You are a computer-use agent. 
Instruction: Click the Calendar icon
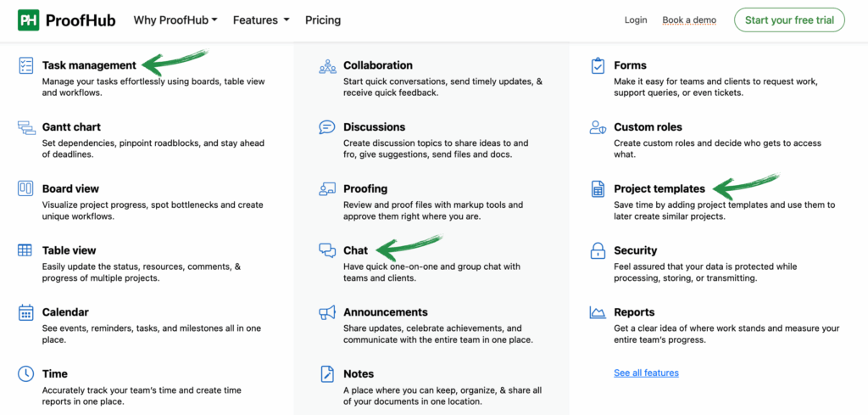[x=25, y=312]
